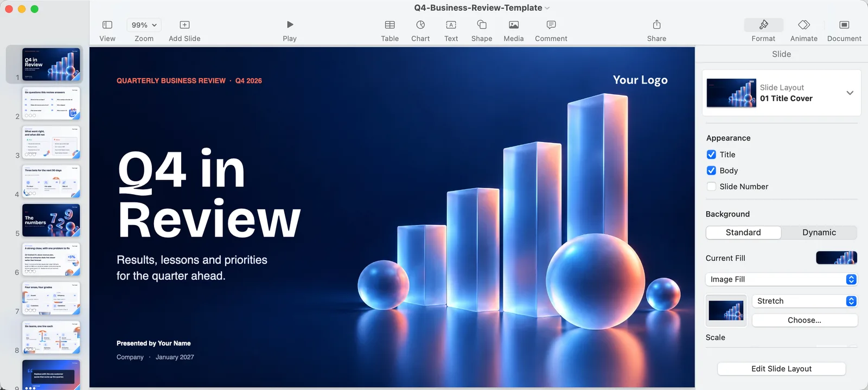Click the 'Your Logo' text on slide
Image resolution: width=868 pixels, height=390 pixels.
pos(640,80)
